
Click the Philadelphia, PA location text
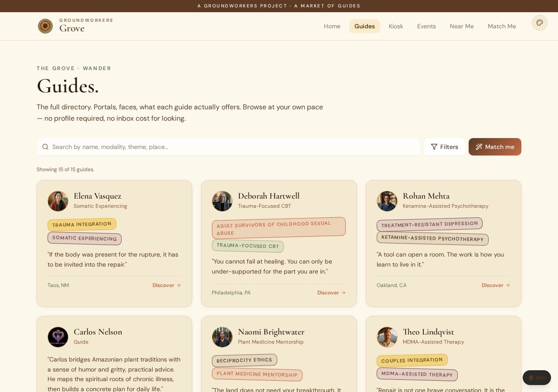231,293
